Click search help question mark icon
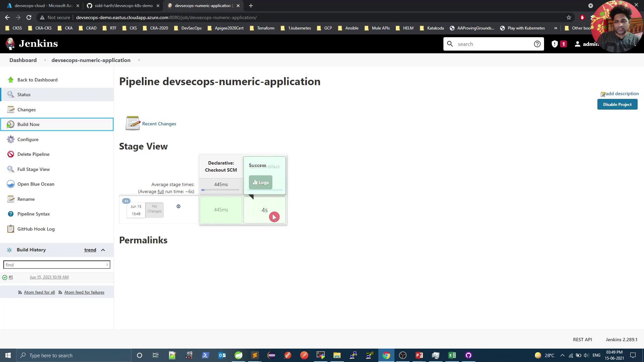This screenshot has height=362, width=644. pos(537,44)
